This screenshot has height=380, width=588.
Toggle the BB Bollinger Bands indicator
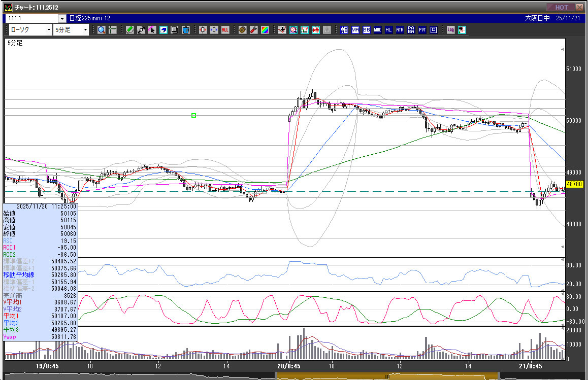367,30
